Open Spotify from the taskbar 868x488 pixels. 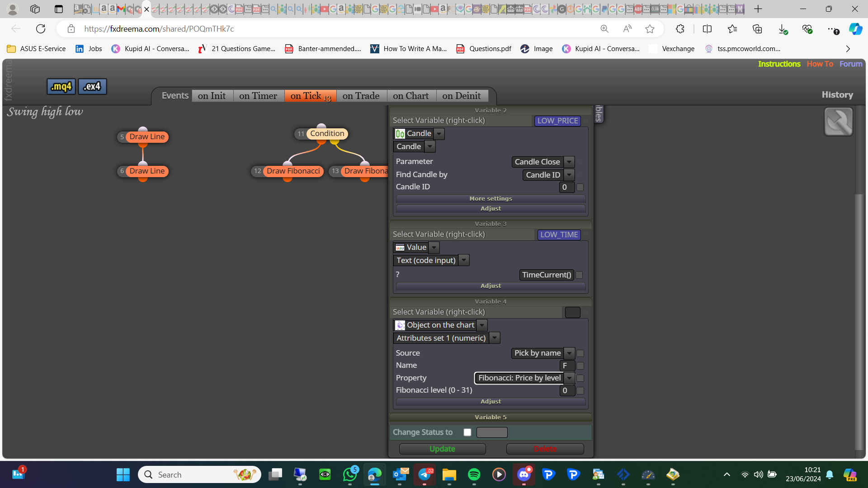[474, 474]
